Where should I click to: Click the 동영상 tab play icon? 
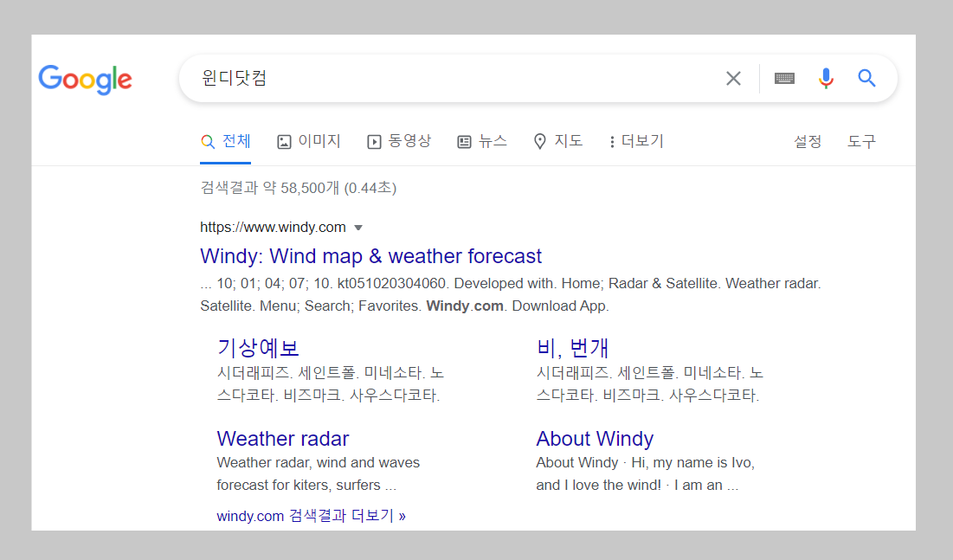374,142
